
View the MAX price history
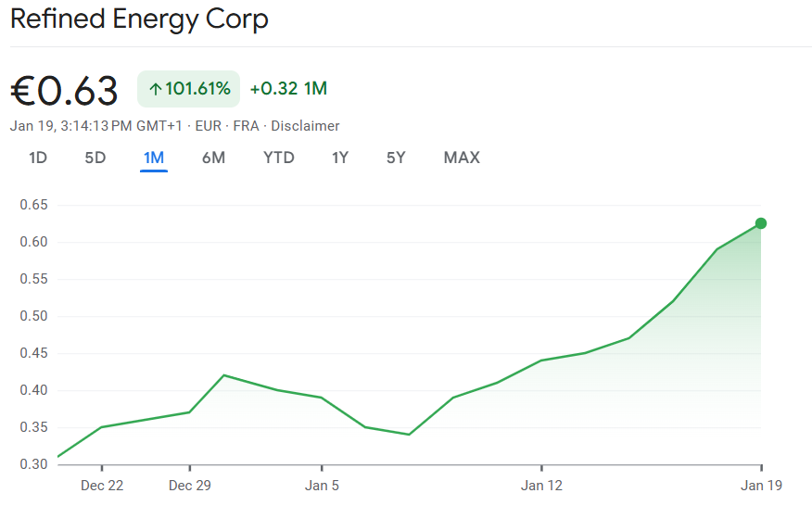pyautogui.click(x=462, y=158)
